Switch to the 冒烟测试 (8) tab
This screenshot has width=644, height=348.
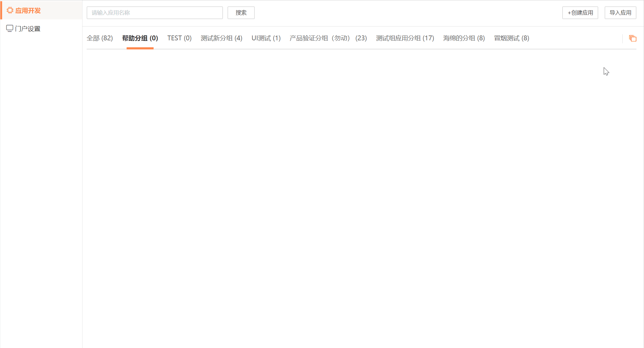(x=512, y=38)
